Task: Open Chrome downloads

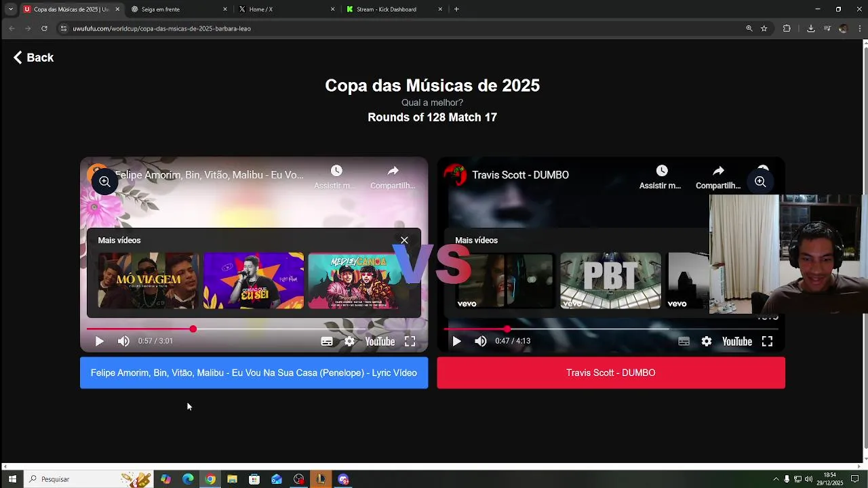Action: [x=810, y=28]
